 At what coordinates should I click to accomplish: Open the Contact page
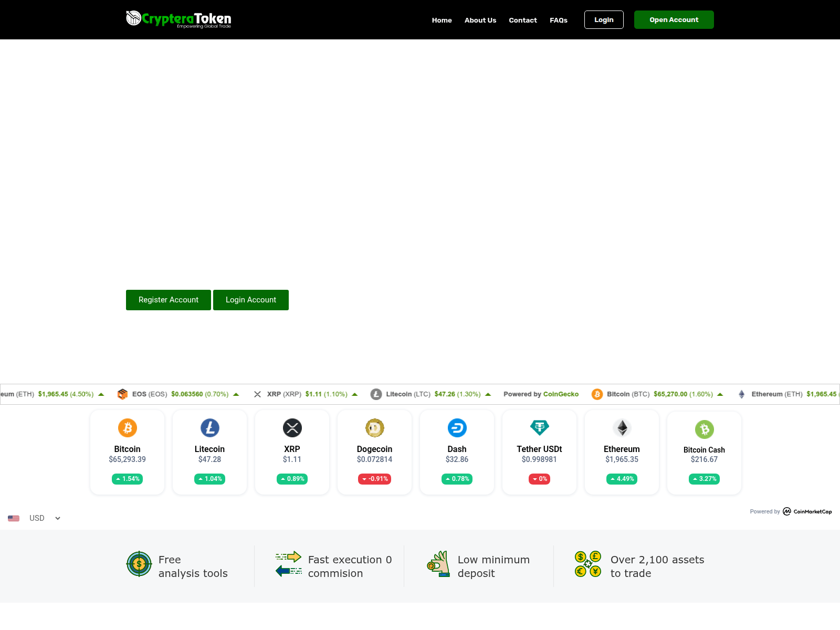pos(523,20)
